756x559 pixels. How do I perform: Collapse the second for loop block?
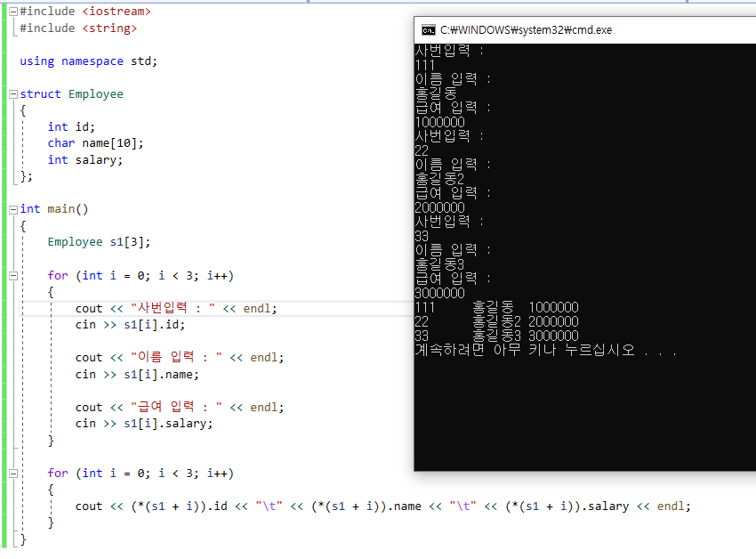[x=13, y=474]
